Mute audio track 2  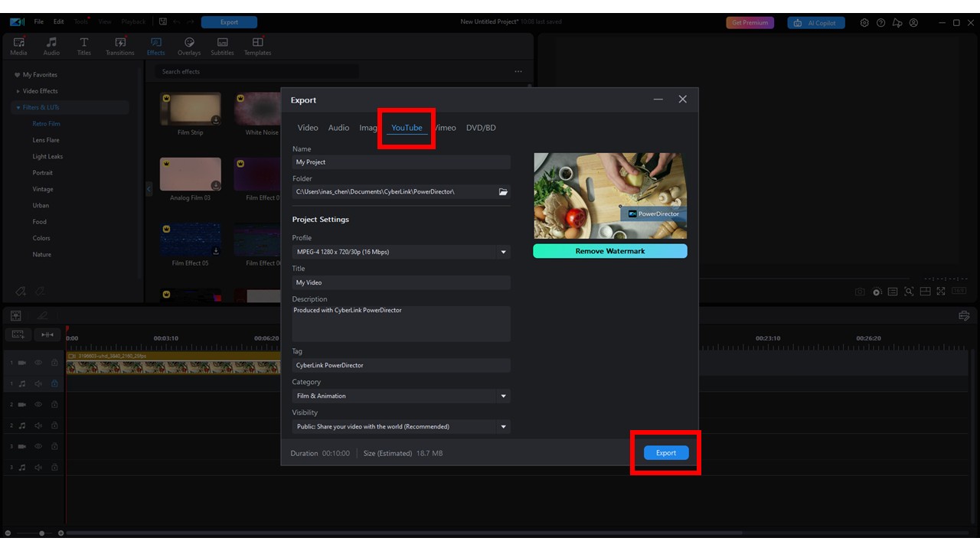coord(38,425)
